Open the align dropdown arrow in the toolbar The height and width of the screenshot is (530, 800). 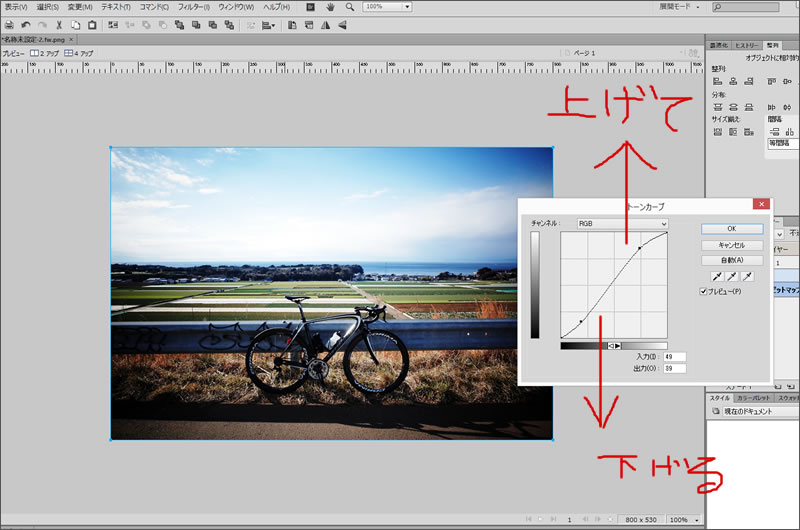pos(274,25)
